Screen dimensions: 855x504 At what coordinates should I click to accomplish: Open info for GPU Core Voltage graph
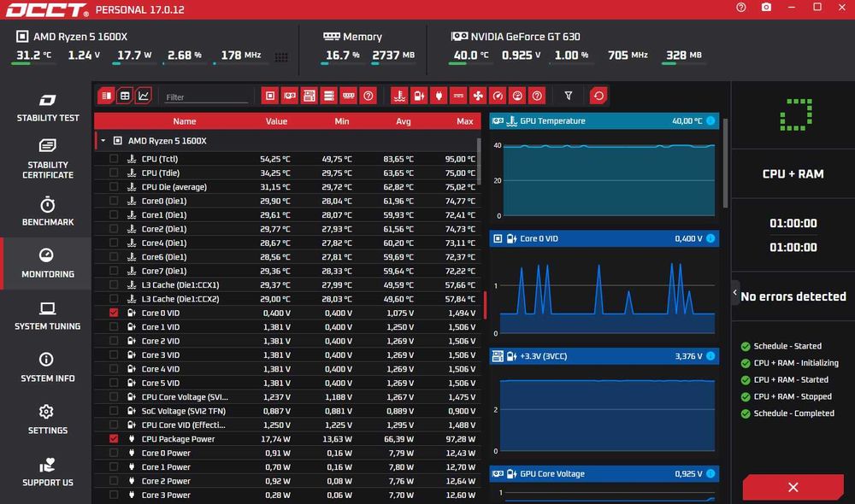point(711,474)
